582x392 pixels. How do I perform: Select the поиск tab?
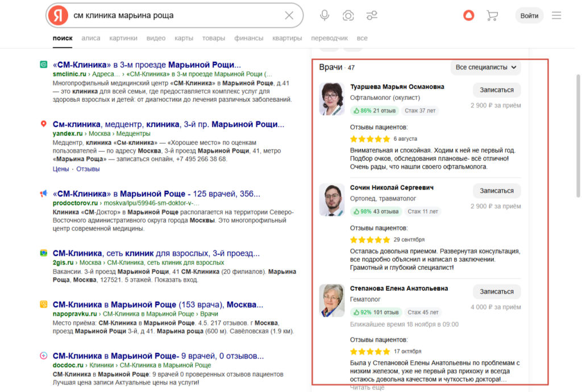pyautogui.click(x=63, y=38)
